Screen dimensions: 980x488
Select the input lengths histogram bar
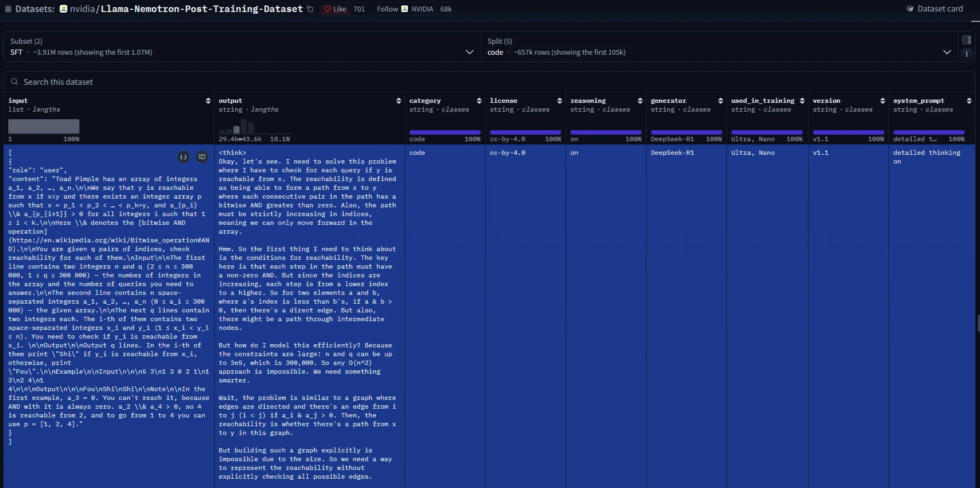pyautogui.click(x=44, y=126)
